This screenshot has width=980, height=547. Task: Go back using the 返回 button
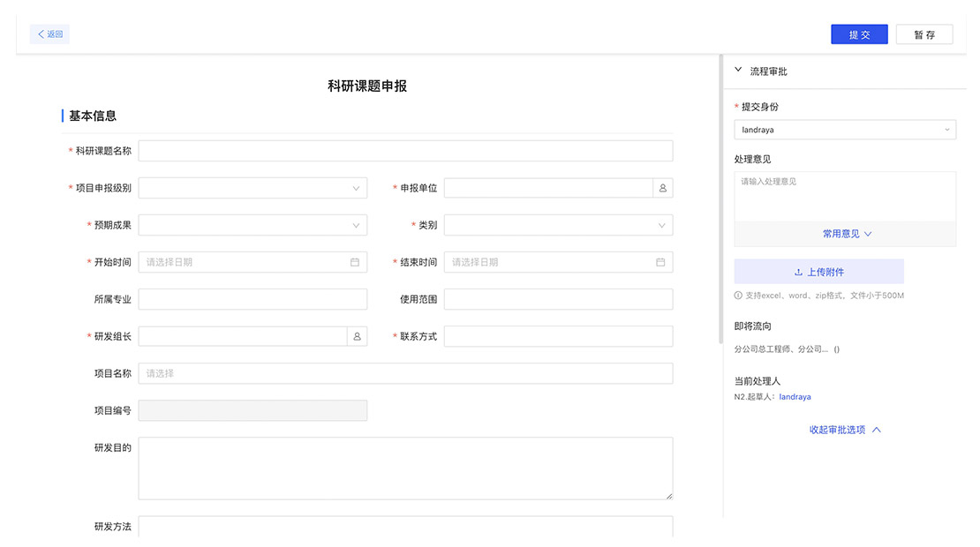click(49, 34)
